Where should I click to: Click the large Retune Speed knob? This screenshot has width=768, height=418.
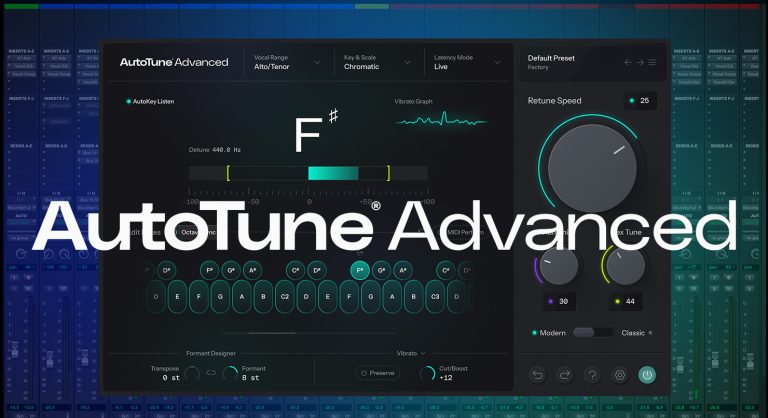pos(592,168)
